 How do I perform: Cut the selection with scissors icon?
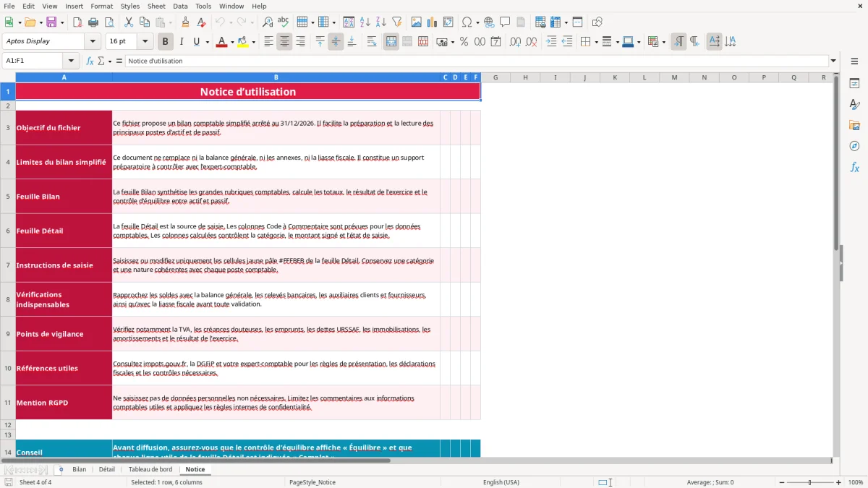(x=128, y=22)
